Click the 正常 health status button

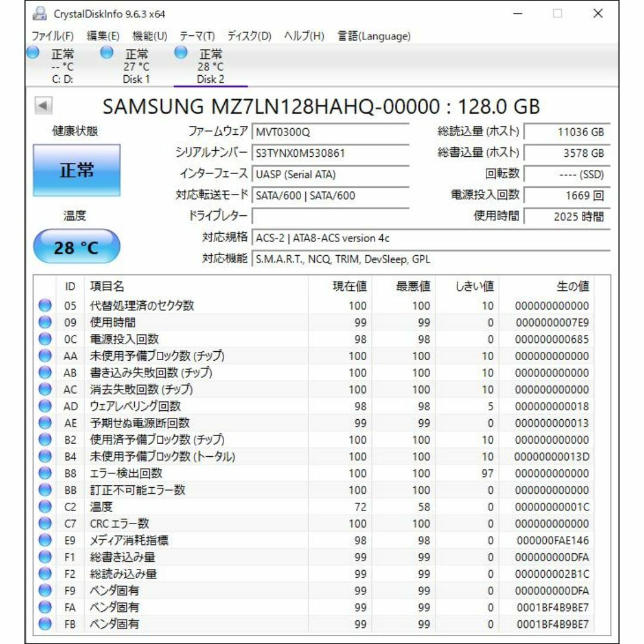point(76,170)
